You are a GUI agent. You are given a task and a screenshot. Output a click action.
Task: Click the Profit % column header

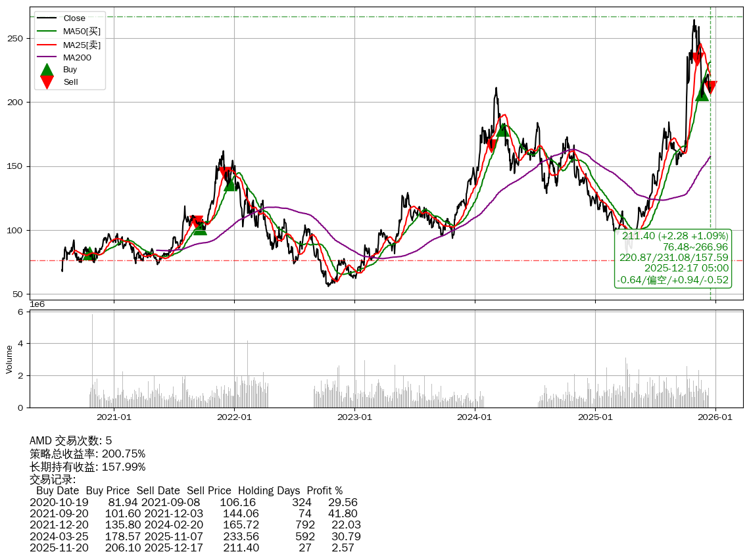coord(325,491)
